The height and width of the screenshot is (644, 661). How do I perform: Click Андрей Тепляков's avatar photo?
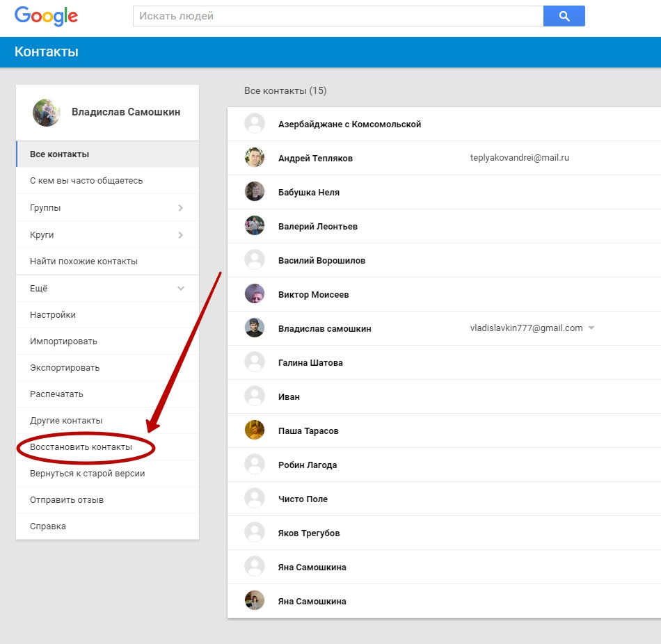pyautogui.click(x=255, y=158)
